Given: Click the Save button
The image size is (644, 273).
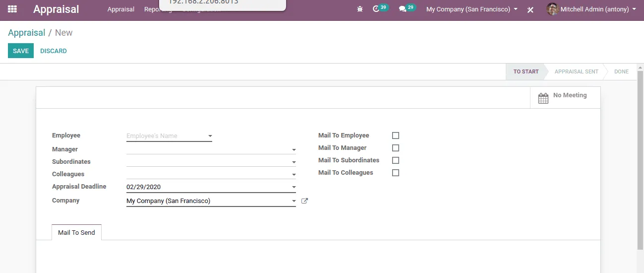Looking at the screenshot, I should click(21, 51).
